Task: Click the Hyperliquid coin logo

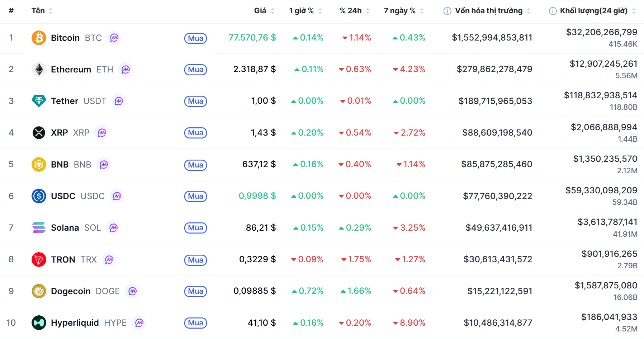Action: [x=39, y=322]
